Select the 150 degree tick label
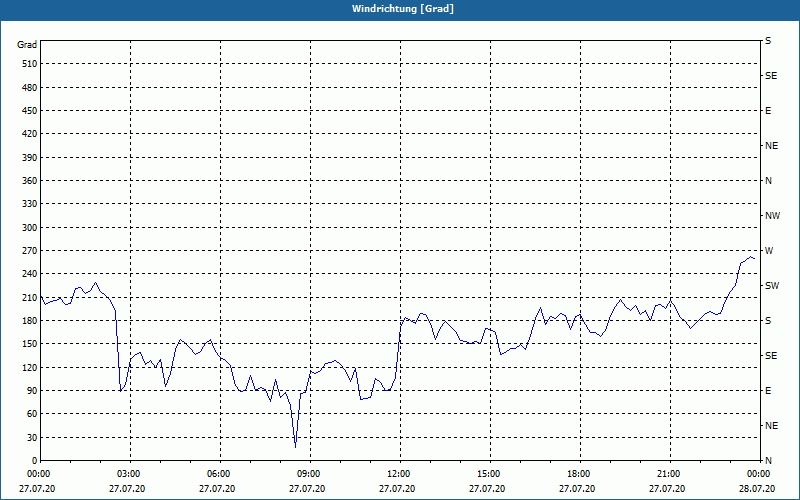 pos(31,344)
